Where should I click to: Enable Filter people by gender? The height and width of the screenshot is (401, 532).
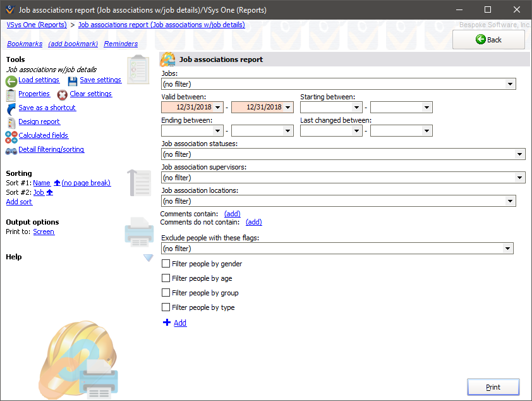pyautogui.click(x=165, y=264)
